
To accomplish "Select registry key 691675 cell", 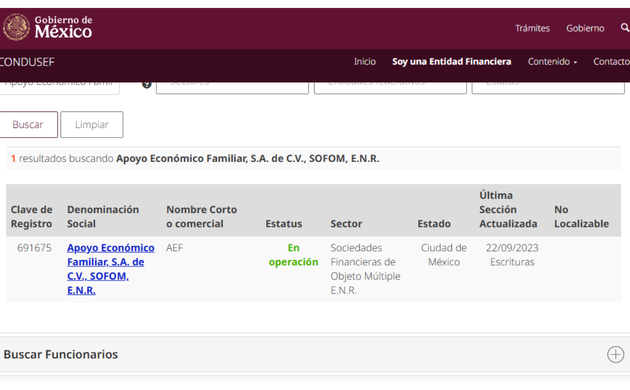I will point(34,248).
